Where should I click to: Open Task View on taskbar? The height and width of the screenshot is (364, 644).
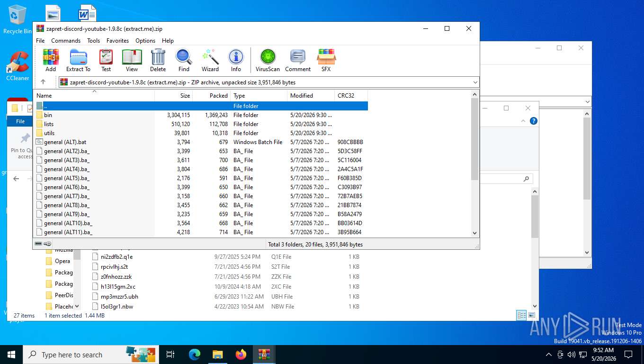coord(170,355)
